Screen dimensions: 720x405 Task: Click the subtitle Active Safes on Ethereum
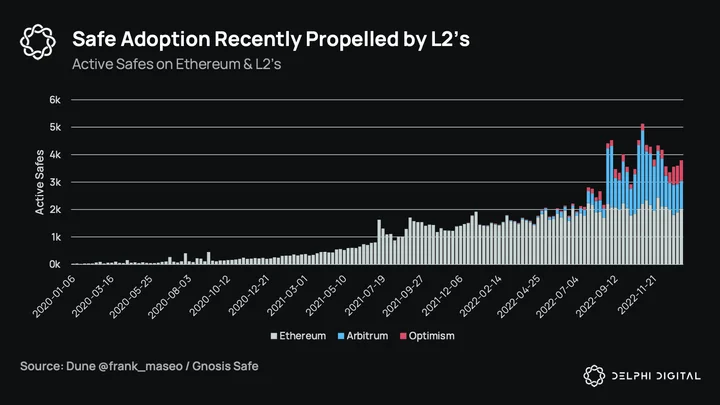(176, 64)
